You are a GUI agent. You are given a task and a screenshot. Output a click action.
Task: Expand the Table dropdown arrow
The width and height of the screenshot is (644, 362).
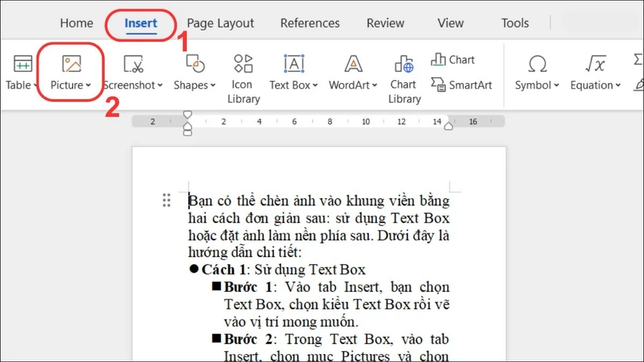tap(36, 85)
